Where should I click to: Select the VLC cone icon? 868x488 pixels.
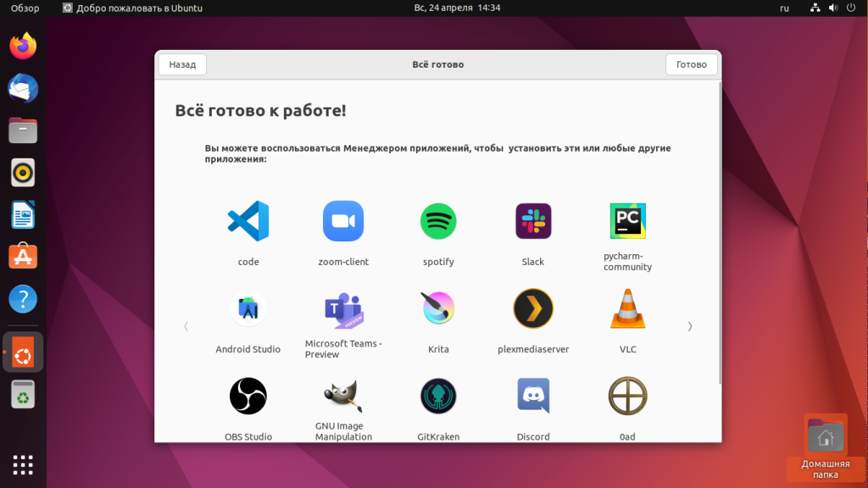pos(627,309)
